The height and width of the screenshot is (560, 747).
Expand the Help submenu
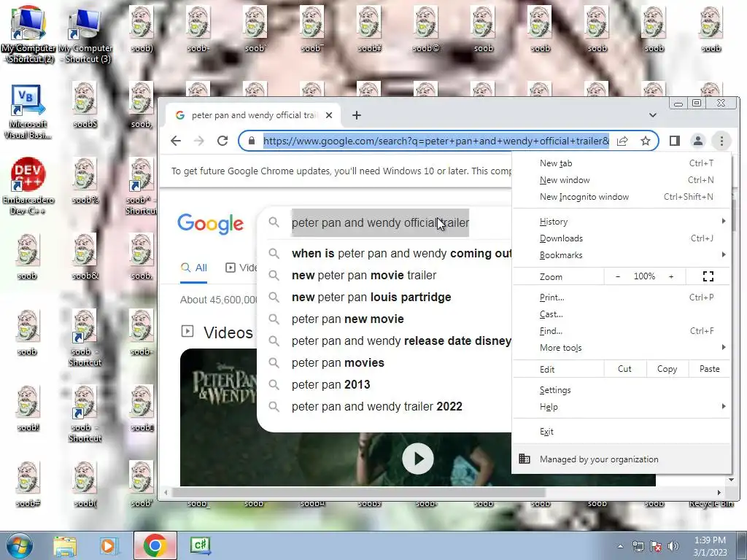tap(622, 407)
